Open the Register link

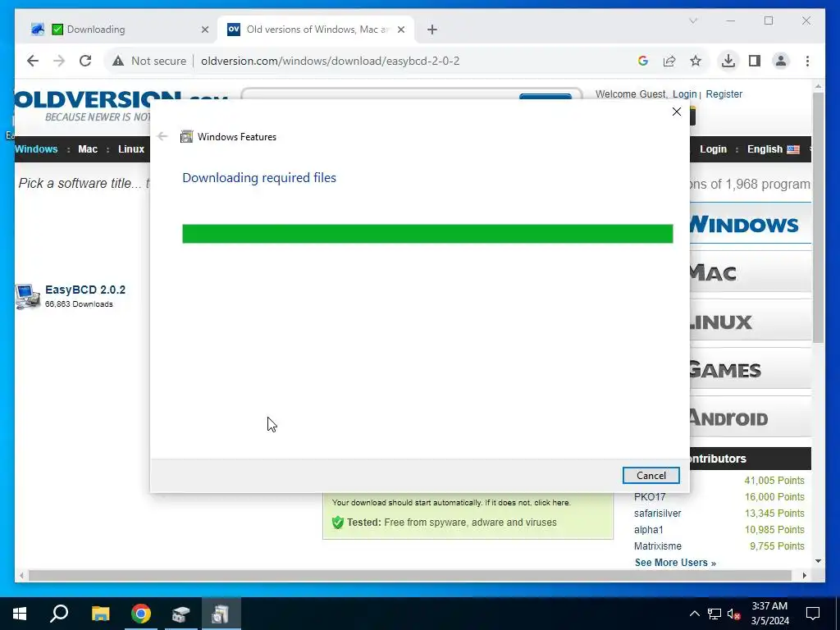pos(724,94)
